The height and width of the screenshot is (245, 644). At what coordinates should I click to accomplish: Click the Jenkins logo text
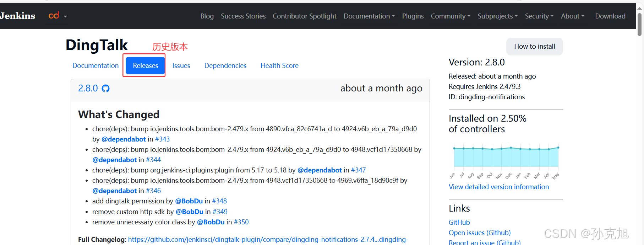[17, 16]
